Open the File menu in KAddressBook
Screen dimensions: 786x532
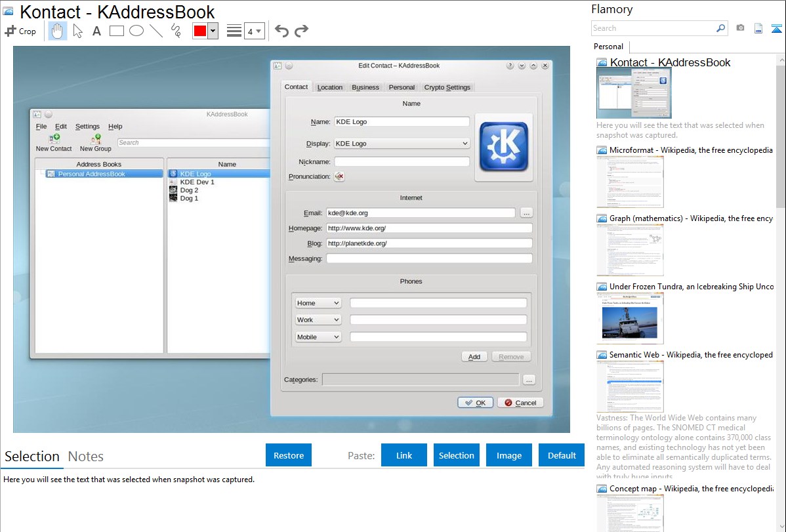(x=41, y=127)
